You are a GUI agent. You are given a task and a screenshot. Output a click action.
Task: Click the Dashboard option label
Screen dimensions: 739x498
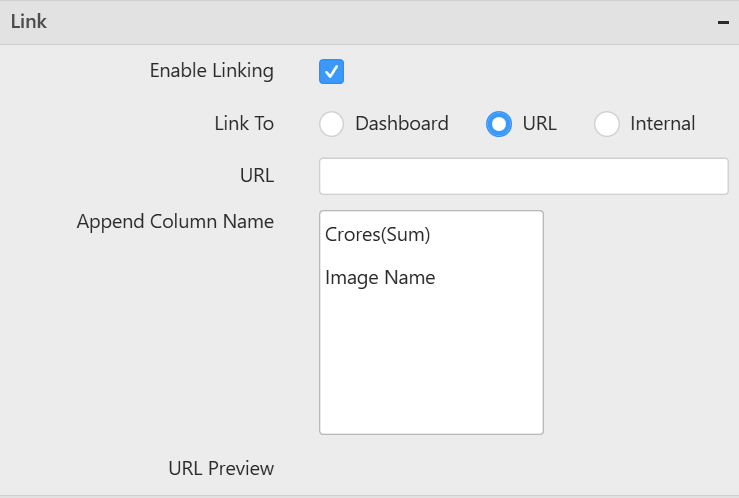click(402, 124)
